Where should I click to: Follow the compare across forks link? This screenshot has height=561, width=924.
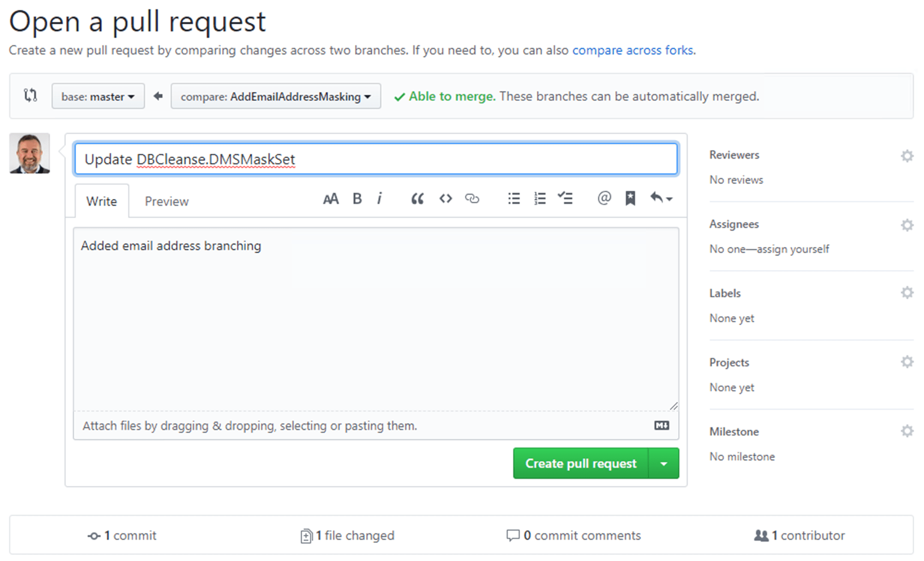pyautogui.click(x=633, y=50)
